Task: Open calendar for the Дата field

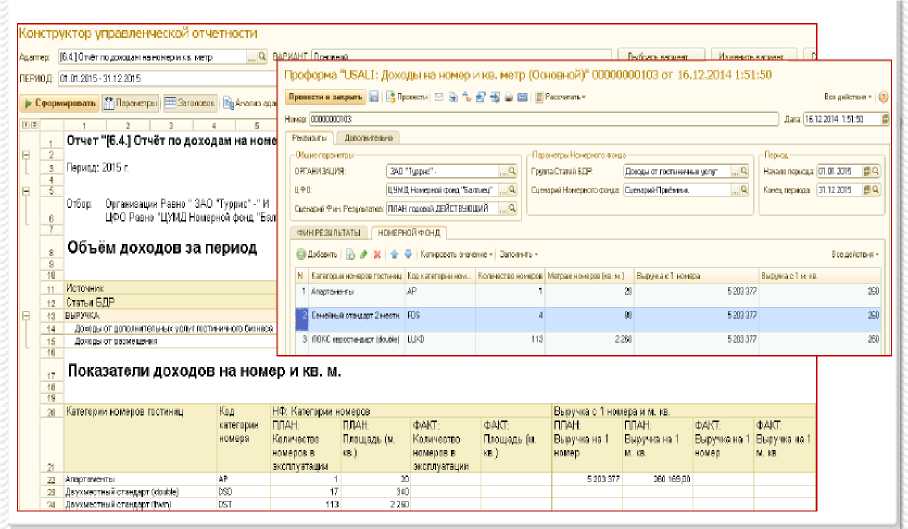Action: click(883, 119)
